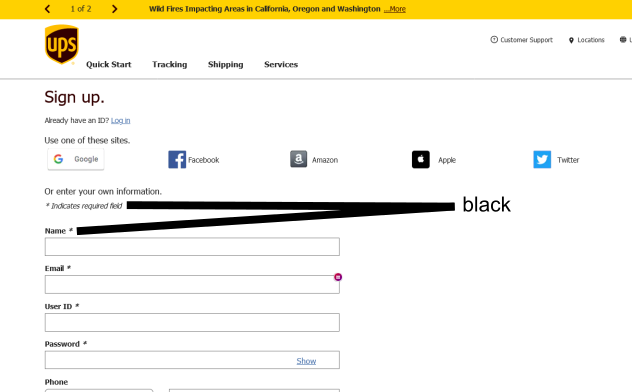632x392 pixels.
Task: Follow the Log in link
Action: [121, 120]
